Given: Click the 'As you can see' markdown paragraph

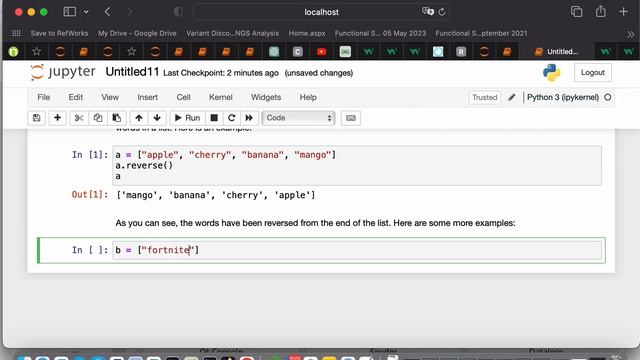Looking at the screenshot, I should [x=315, y=223].
